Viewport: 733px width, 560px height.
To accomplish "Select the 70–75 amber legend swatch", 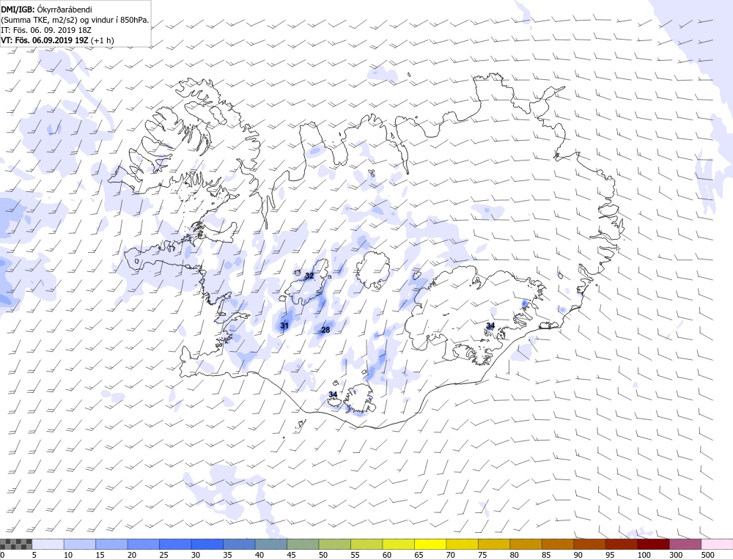I will point(463,544).
